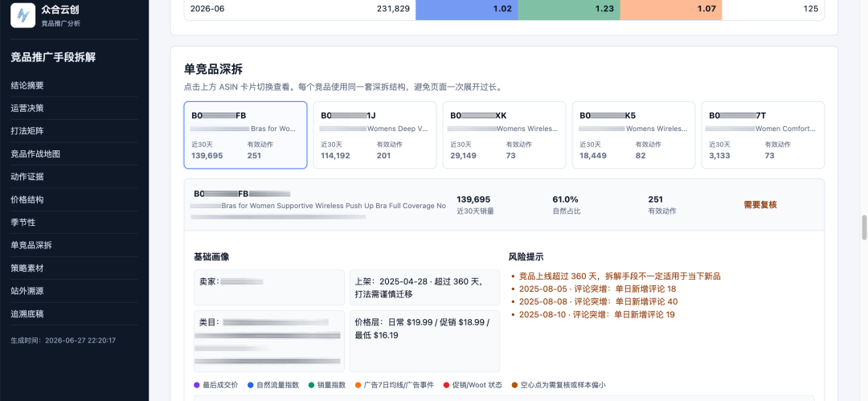Click the purple 最后成交价 legend dot
Viewport: 868px width, 401px height.
[197, 385]
